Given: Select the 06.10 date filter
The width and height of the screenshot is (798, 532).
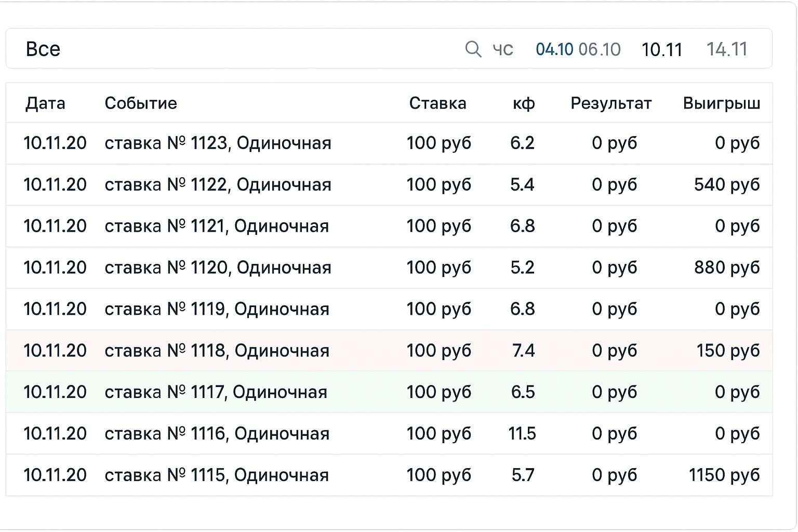Looking at the screenshot, I should 598,49.
